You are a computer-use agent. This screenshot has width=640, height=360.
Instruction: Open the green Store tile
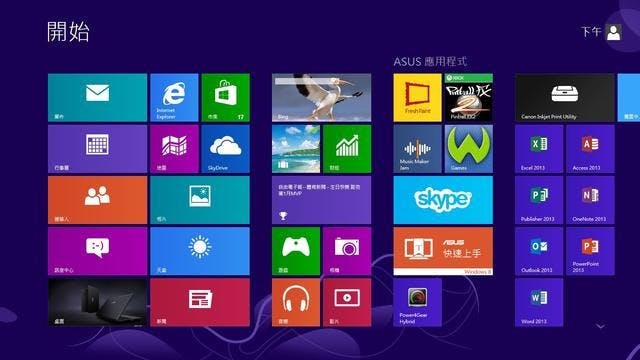[x=225, y=98]
